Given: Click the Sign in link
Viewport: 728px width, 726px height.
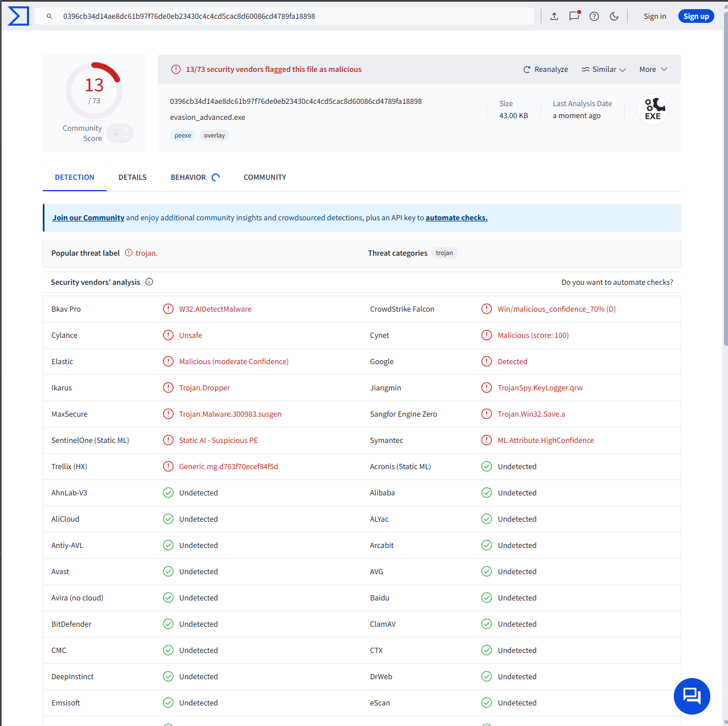Looking at the screenshot, I should point(654,16).
